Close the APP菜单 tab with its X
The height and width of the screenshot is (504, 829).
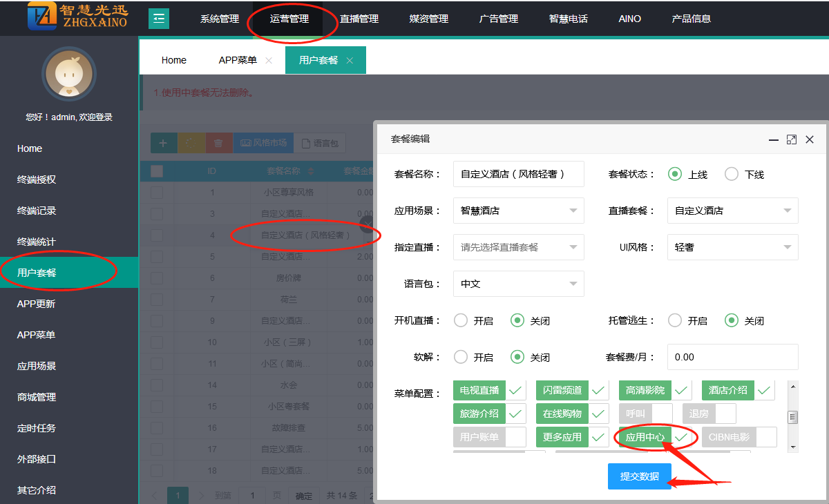tap(269, 61)
